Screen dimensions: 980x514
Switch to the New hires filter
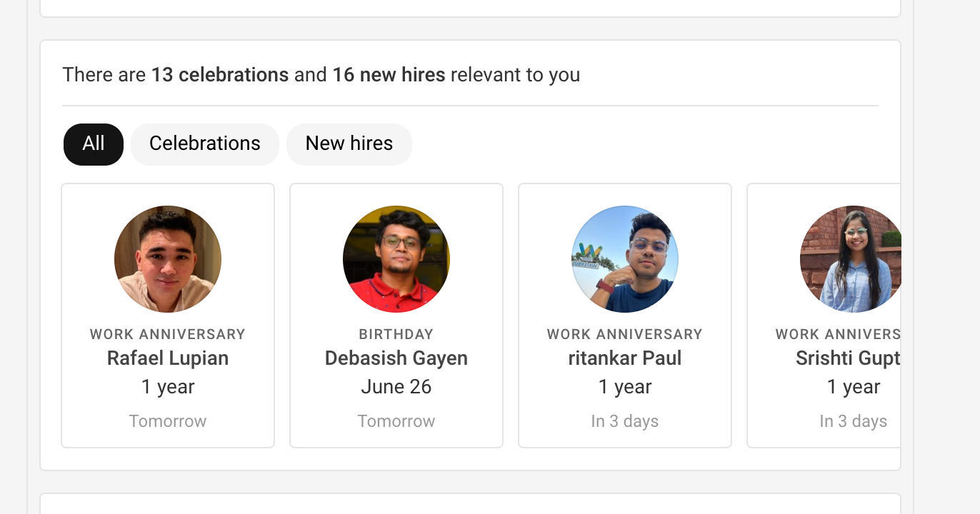pyautogui.click(x=349, y=144)
